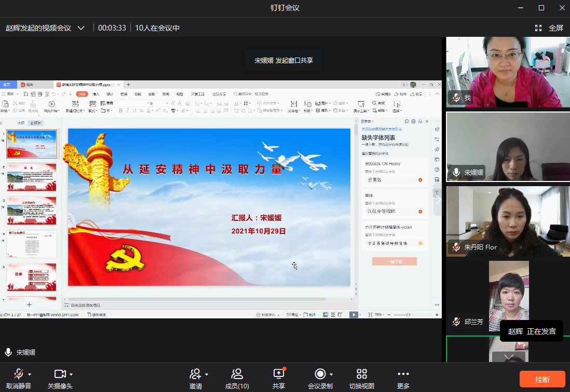Open 云字体 panel settings gear
Image resolution: width=570 pixels, height=392 pixels.
click(413, 121)
